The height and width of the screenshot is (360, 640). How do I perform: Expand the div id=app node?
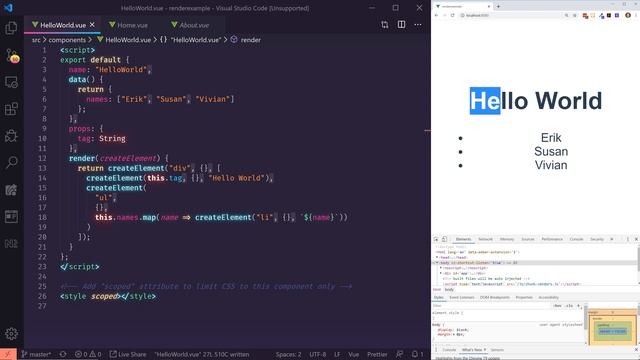pyautogui.click(x=441, y=273)
